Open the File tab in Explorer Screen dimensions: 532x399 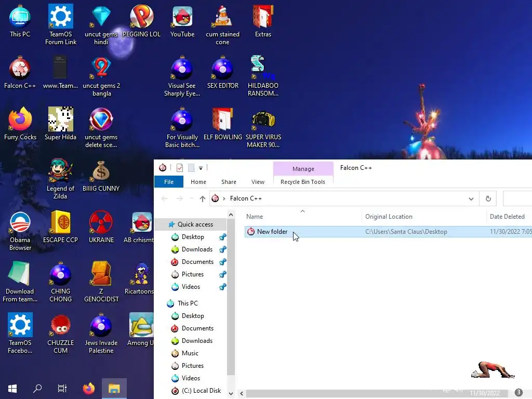[169, 182]
